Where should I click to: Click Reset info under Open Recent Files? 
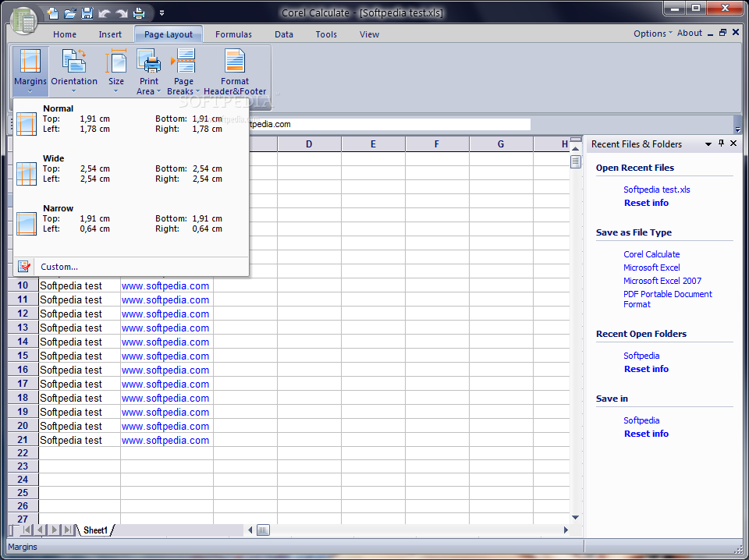click(646, 203)
